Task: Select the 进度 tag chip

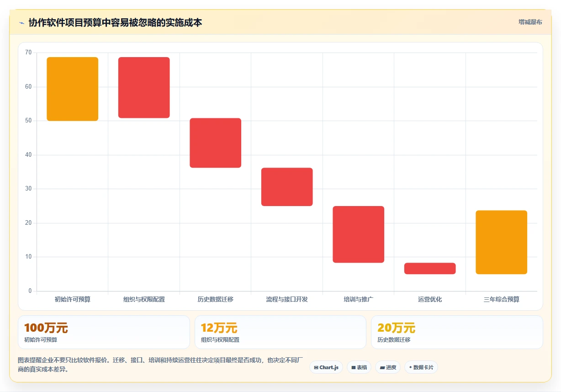Action: pos(388,367)
